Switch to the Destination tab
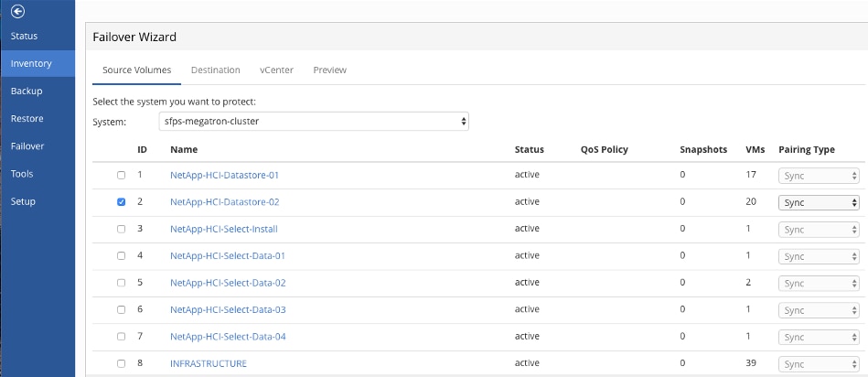This screenshot has width=868, height=377. pos(215,70)
